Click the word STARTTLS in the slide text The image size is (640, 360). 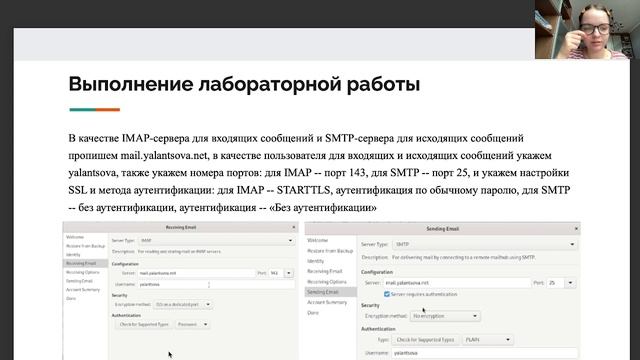point(303,190)
